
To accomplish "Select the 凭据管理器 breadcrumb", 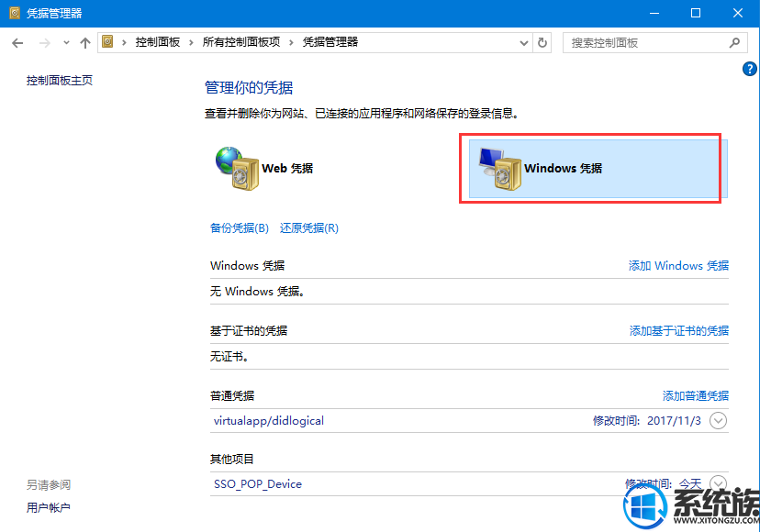I will (330, 42).
